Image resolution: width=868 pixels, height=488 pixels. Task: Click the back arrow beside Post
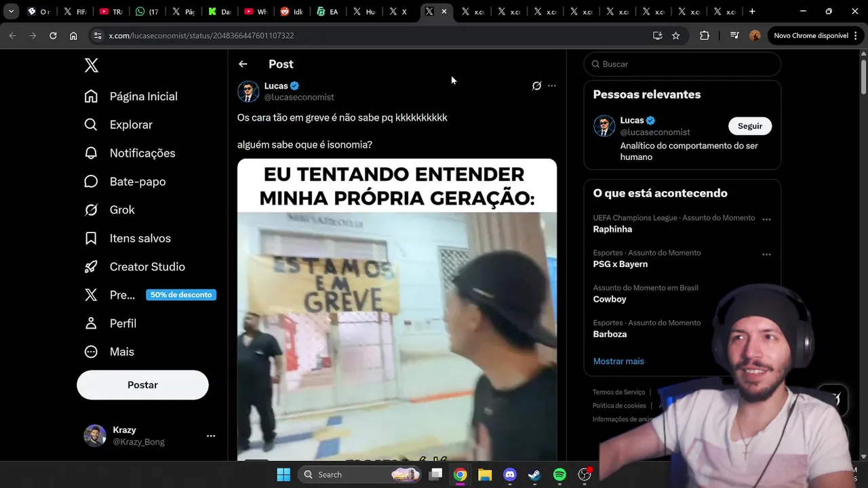tap(243, 64)
